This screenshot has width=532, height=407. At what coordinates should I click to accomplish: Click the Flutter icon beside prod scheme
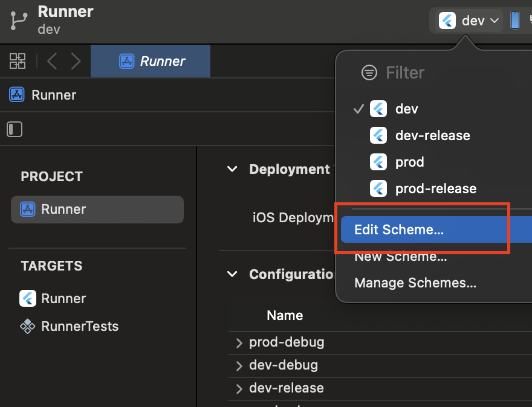tap(378, 162)
